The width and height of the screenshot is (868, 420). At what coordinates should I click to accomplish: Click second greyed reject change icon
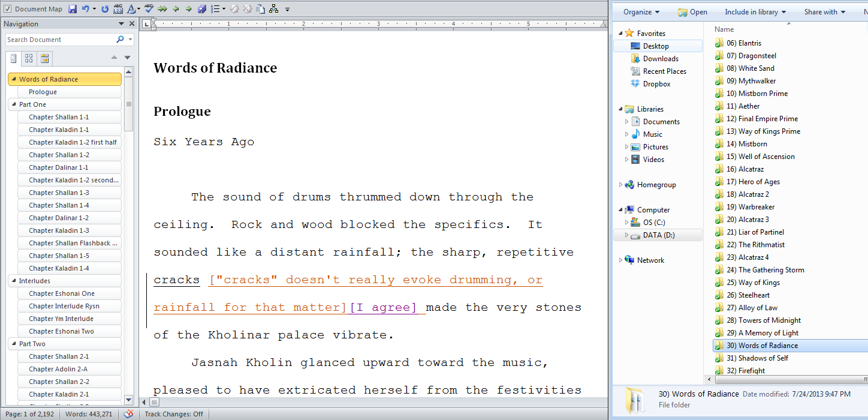(248, 9)
